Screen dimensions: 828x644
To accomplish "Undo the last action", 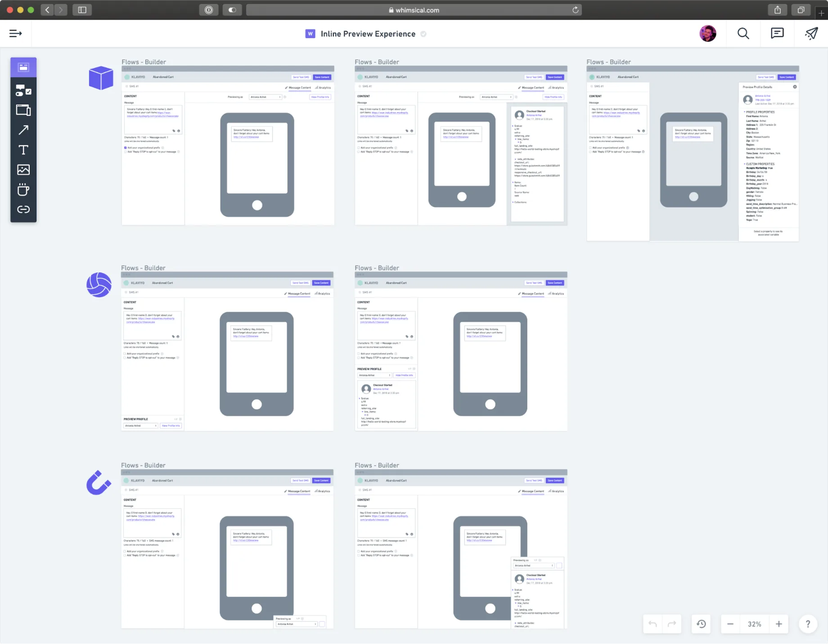I will [652, 624].
